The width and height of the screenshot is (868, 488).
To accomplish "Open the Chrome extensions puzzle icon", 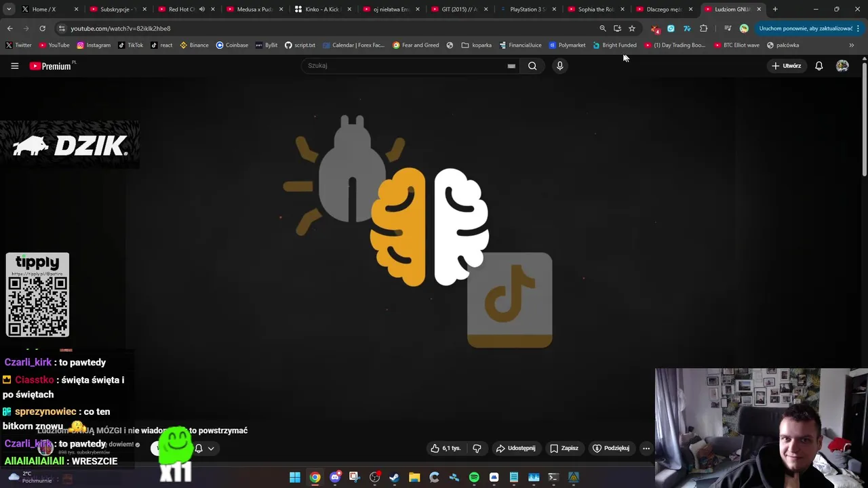I will click(703, 28).
